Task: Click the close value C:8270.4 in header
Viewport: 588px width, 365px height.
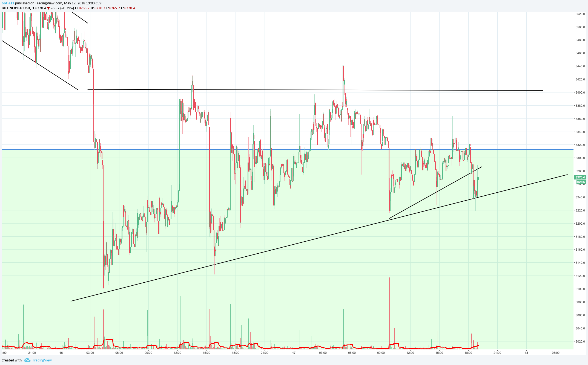Action: (x=128, y=8)
